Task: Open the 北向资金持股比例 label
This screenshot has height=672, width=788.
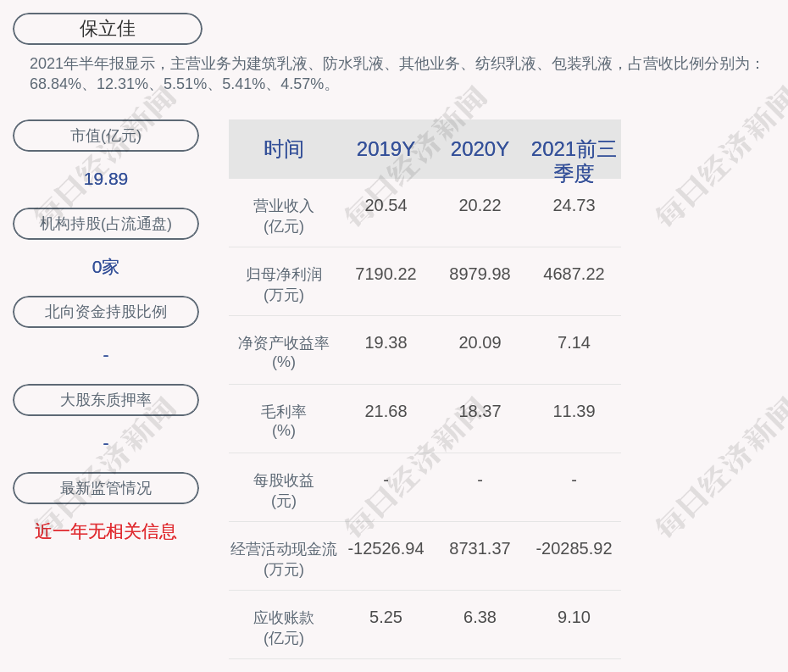Action: click(106, 312)
